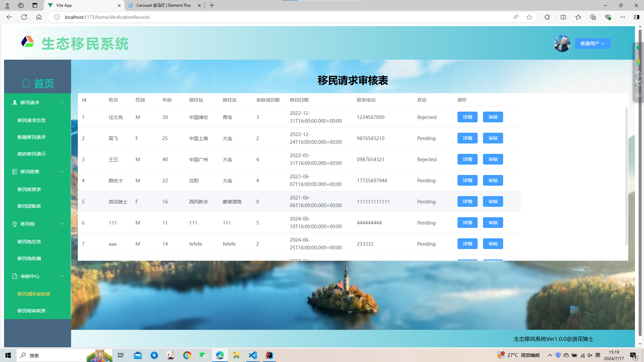Open Mail app from taskbar

click(x=138, y=355)
